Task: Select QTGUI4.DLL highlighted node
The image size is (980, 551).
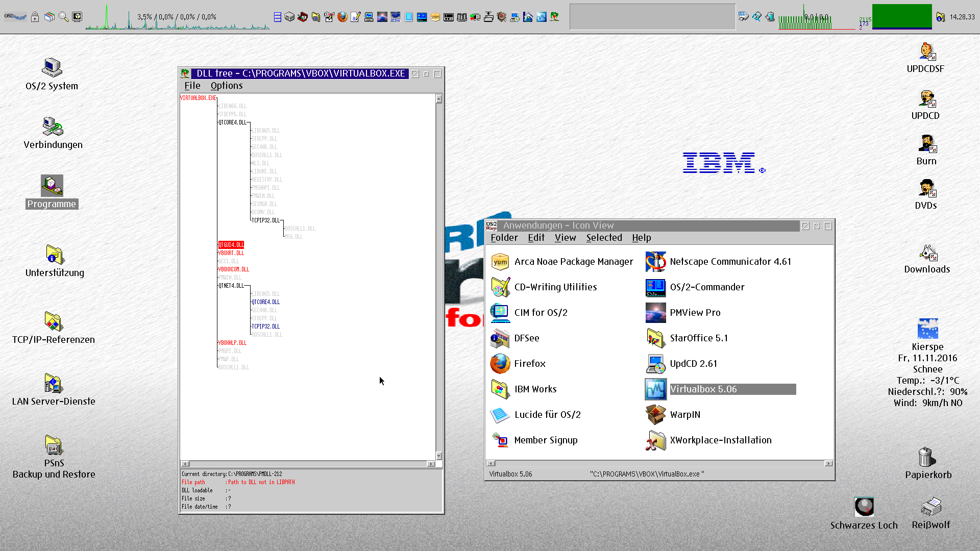Action: [x=231, y=245]
